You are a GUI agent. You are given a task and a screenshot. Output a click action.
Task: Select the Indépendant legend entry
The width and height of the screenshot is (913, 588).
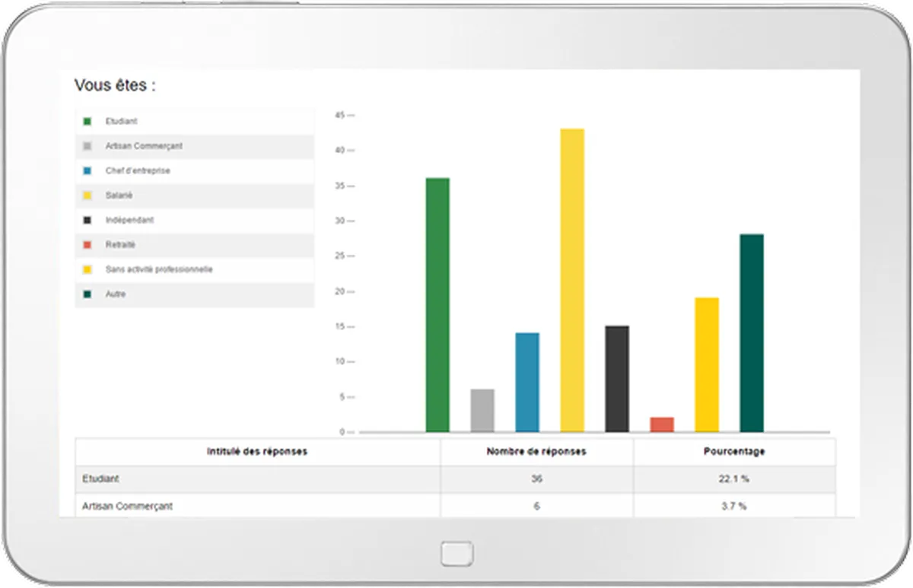point(195,220)
